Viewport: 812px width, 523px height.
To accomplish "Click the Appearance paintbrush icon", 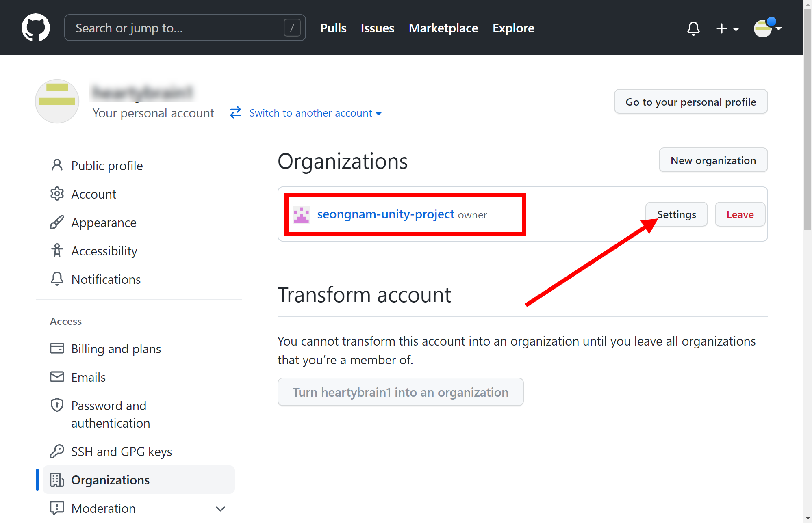I will click(x=57, y=223).
